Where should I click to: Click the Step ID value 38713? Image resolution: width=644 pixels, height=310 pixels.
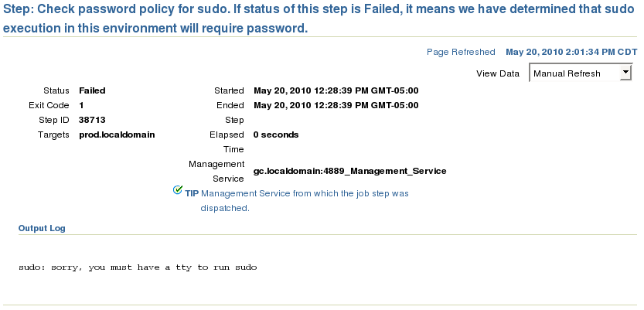92,120
